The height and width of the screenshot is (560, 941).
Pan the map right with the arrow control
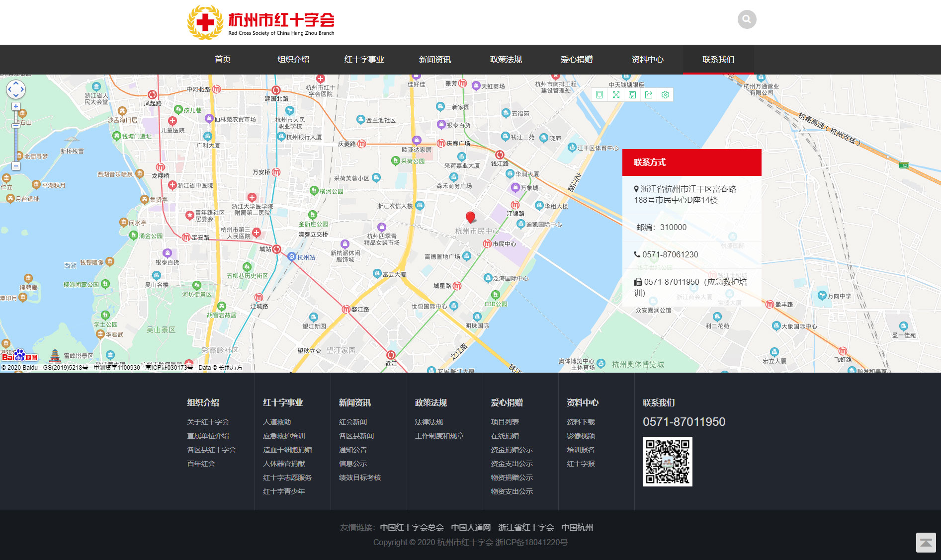(22, 89)
